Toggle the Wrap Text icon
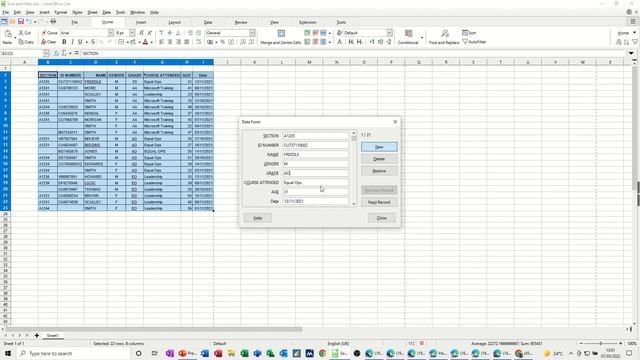The height and width of the screenshot is (360, 640). (199, 42)
